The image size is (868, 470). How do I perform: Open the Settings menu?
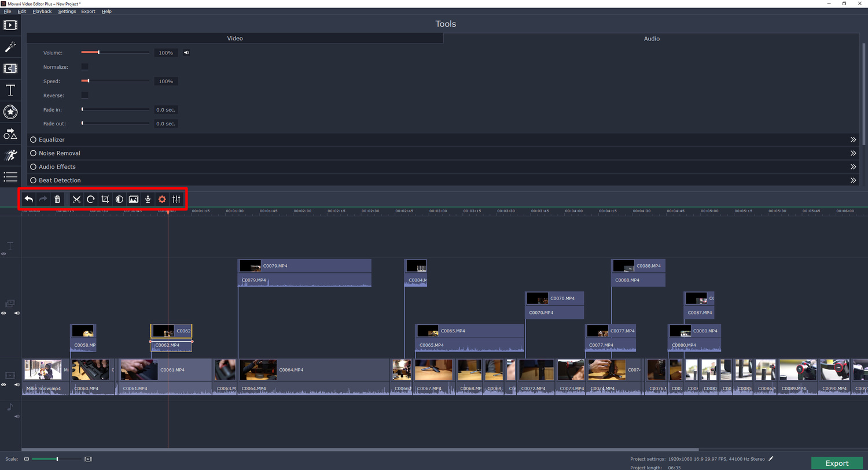point(67,12)
